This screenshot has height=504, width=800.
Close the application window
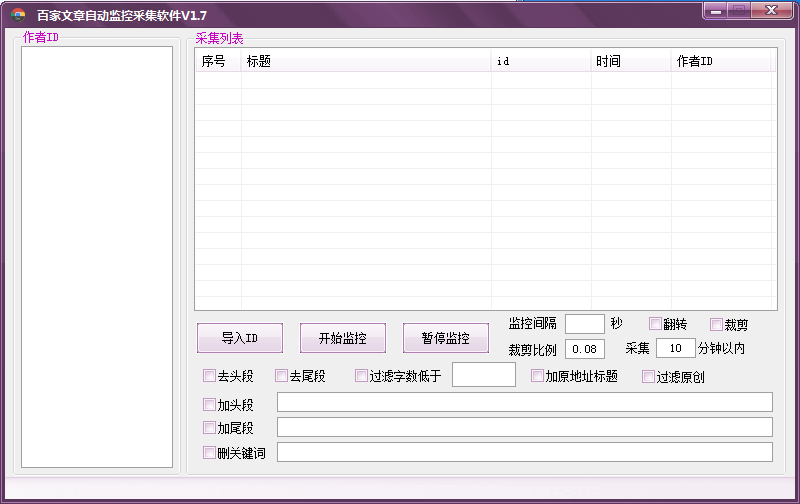771,11
